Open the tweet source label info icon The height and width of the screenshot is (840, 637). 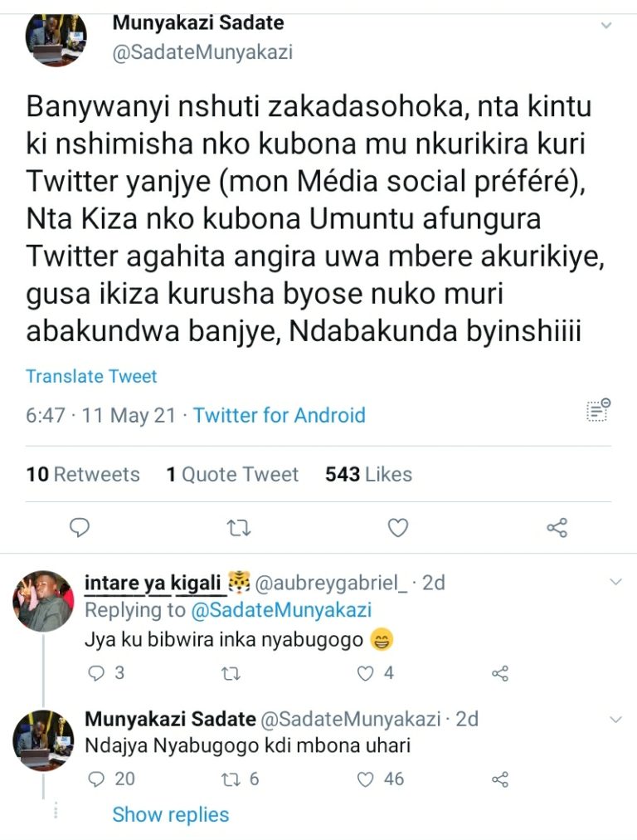[598, 410]
